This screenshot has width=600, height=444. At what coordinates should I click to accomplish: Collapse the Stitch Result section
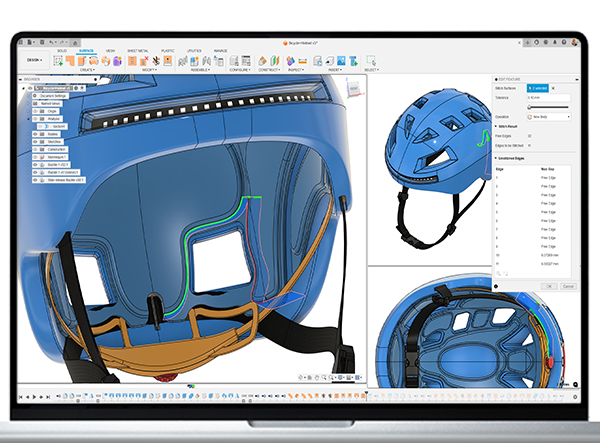(496, 126)
